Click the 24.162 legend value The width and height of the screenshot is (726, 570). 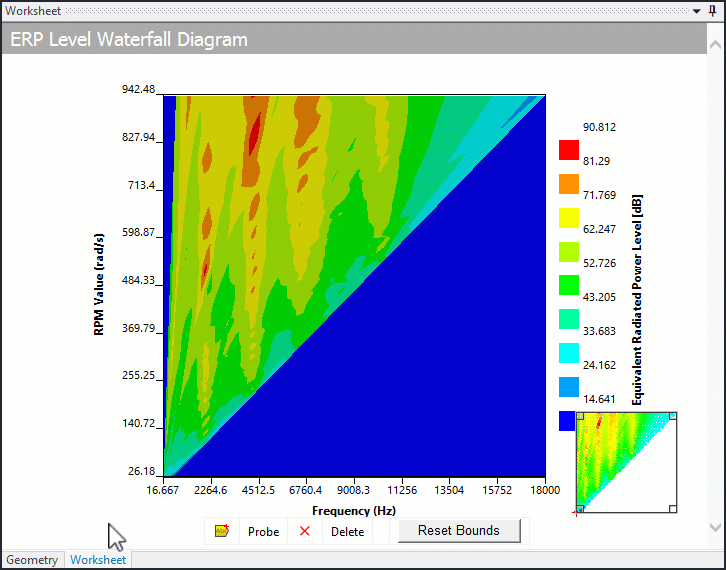600,365
